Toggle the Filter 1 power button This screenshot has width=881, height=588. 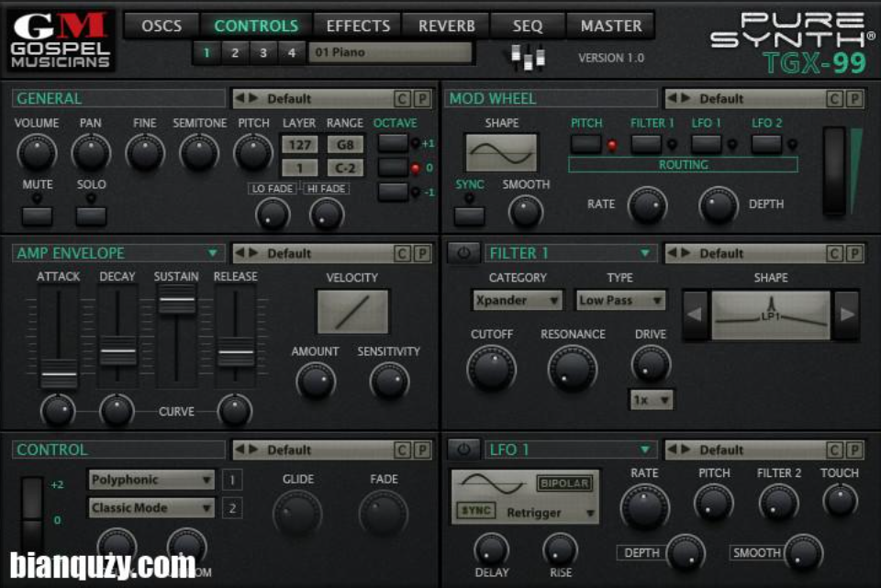463,253
